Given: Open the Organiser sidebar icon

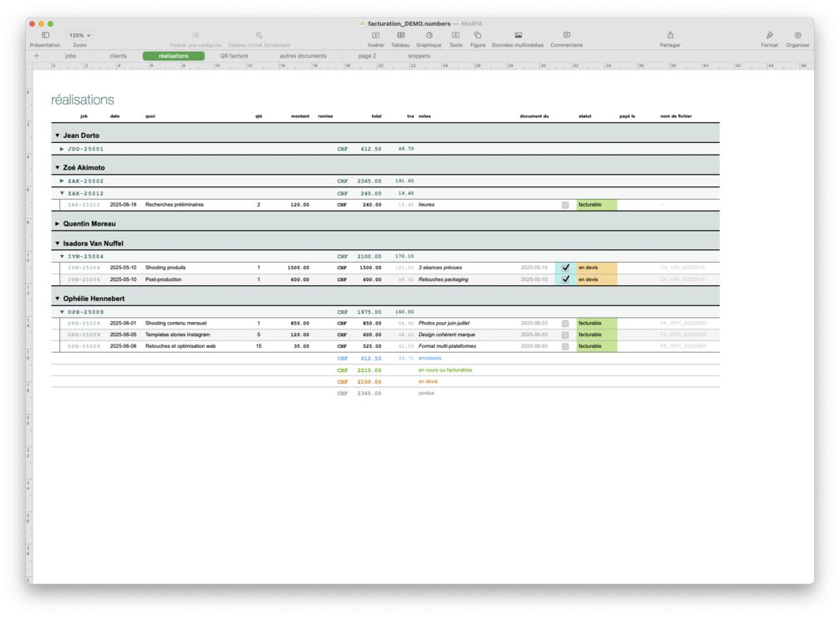Looking at the screenshot, I should 797,35.
